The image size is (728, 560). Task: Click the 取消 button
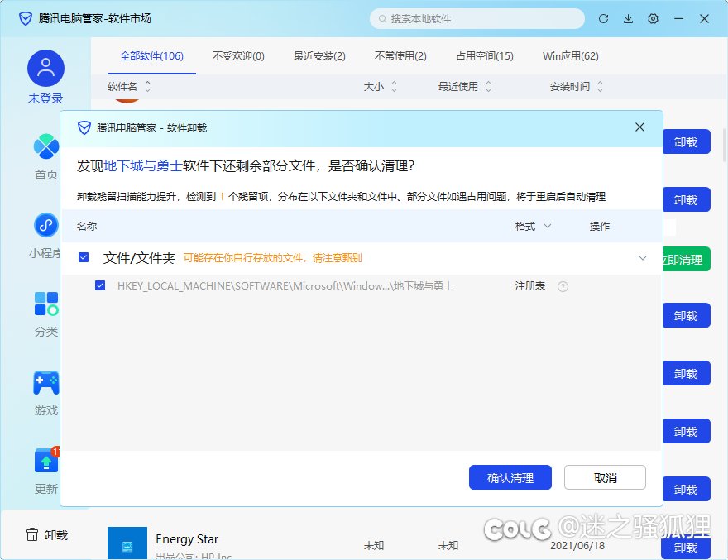[x=605, y=477]
